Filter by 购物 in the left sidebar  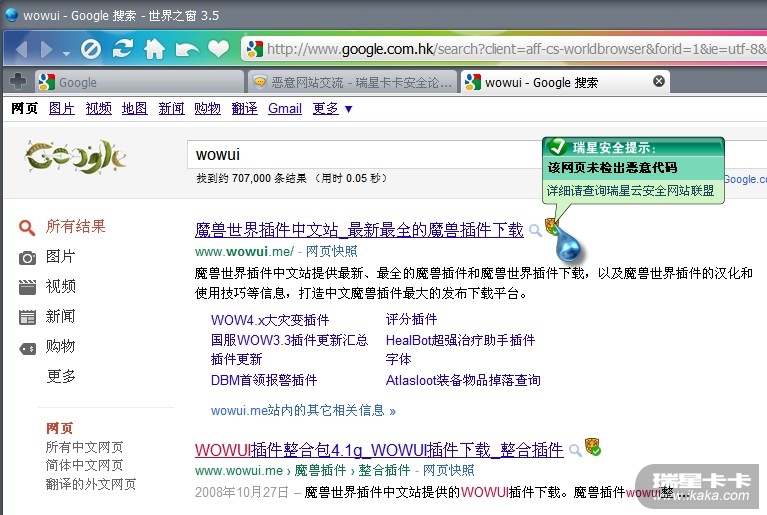[60, 346]
